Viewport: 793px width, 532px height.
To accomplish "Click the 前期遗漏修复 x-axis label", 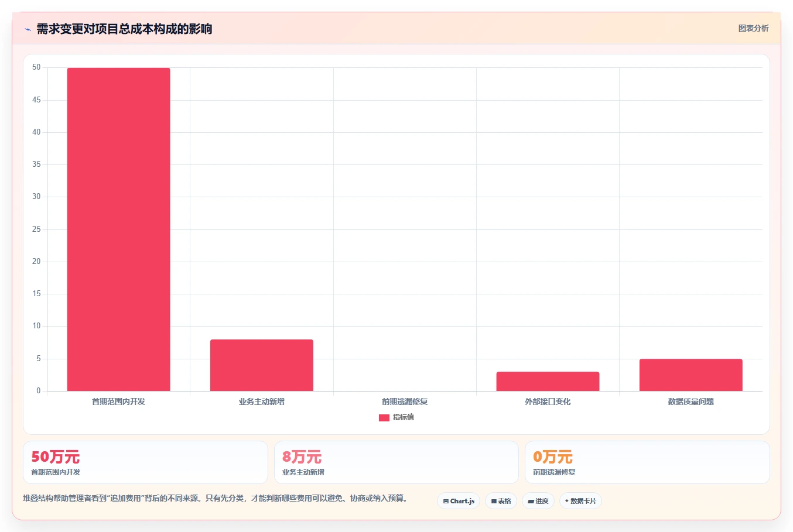I will pos(405,401).
